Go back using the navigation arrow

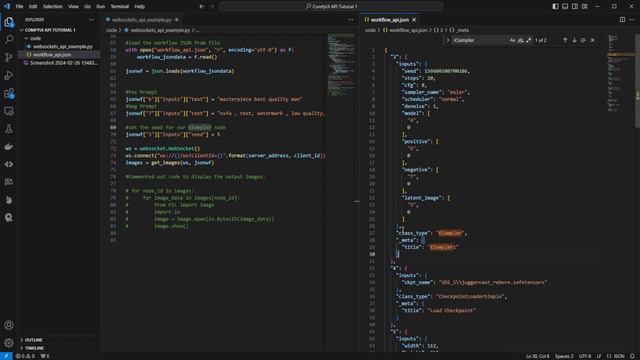pos(202,7)
